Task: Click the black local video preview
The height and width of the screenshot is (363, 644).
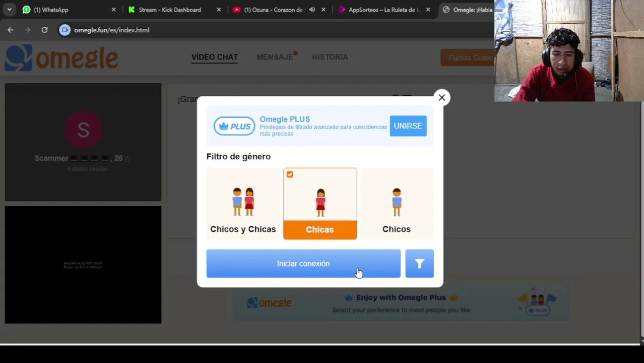Action: [x=83, y=265]
